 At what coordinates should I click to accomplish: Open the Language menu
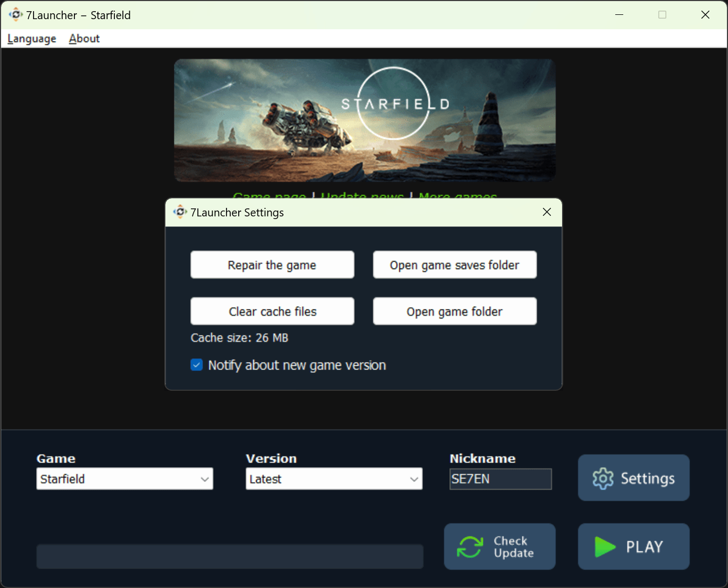click(32, 39)
